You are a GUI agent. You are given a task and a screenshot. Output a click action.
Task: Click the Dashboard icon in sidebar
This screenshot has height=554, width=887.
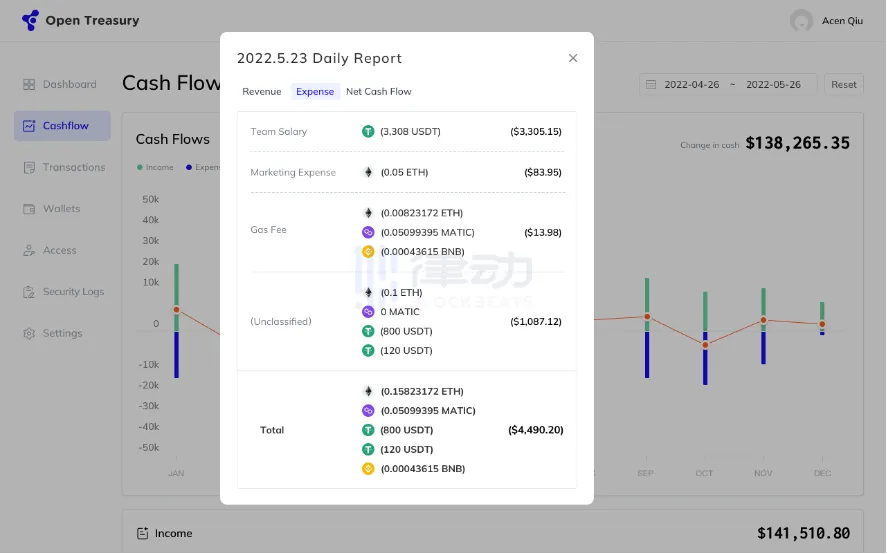click(29, 85)
